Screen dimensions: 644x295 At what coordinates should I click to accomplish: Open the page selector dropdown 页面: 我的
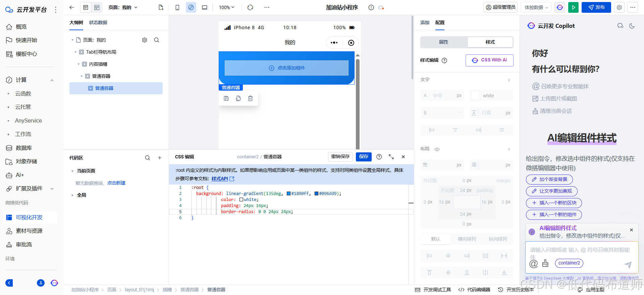(x=123, y=7)
